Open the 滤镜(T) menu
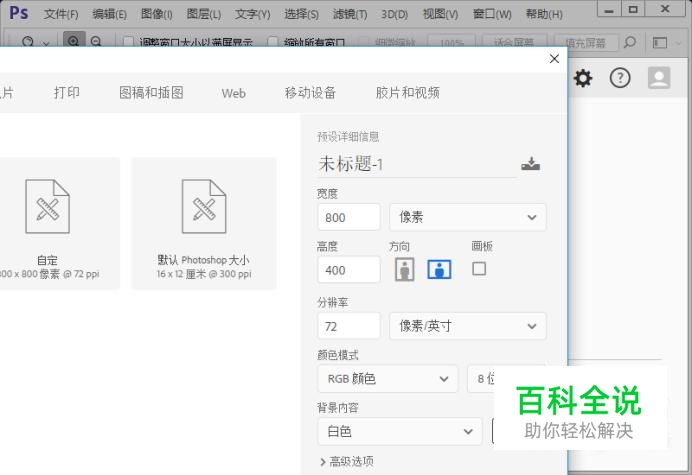 350,14
